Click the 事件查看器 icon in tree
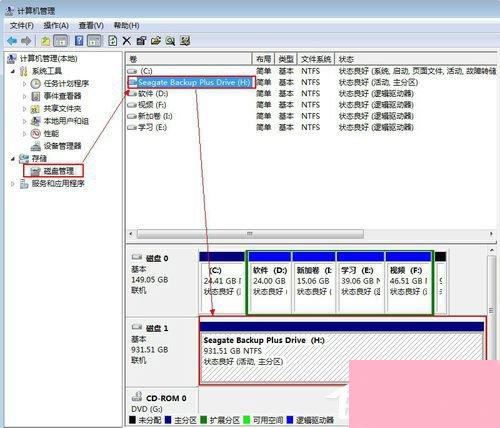The image size is (500, 428). (36, 96)
